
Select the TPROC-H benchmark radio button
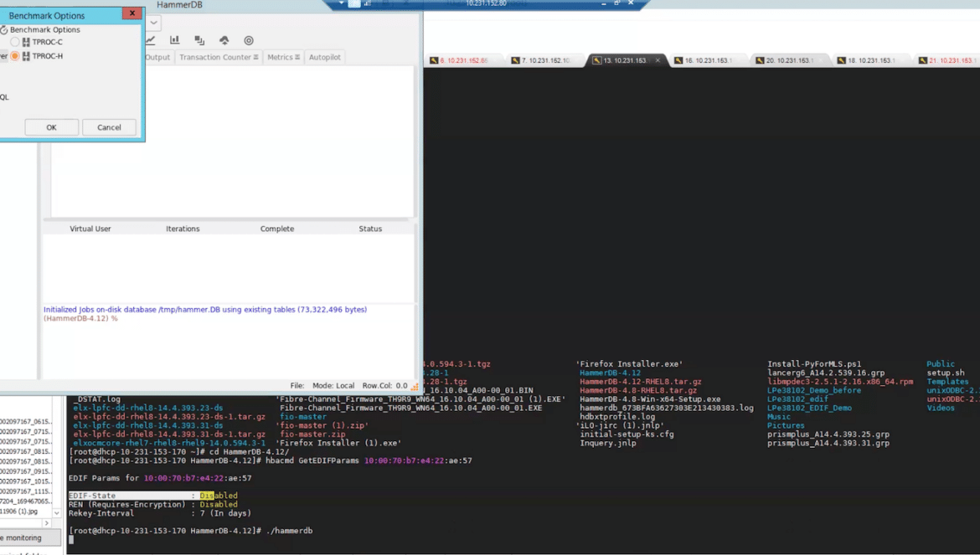15,56
